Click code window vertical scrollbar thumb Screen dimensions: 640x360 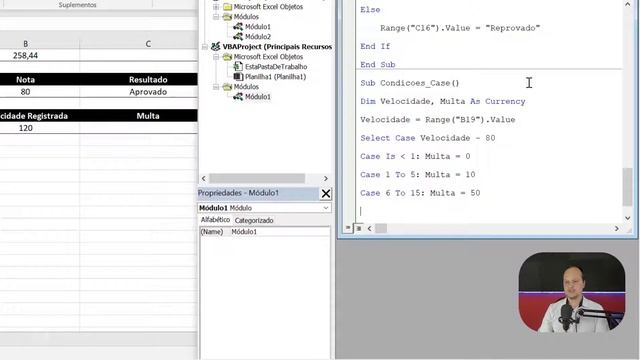627,187
